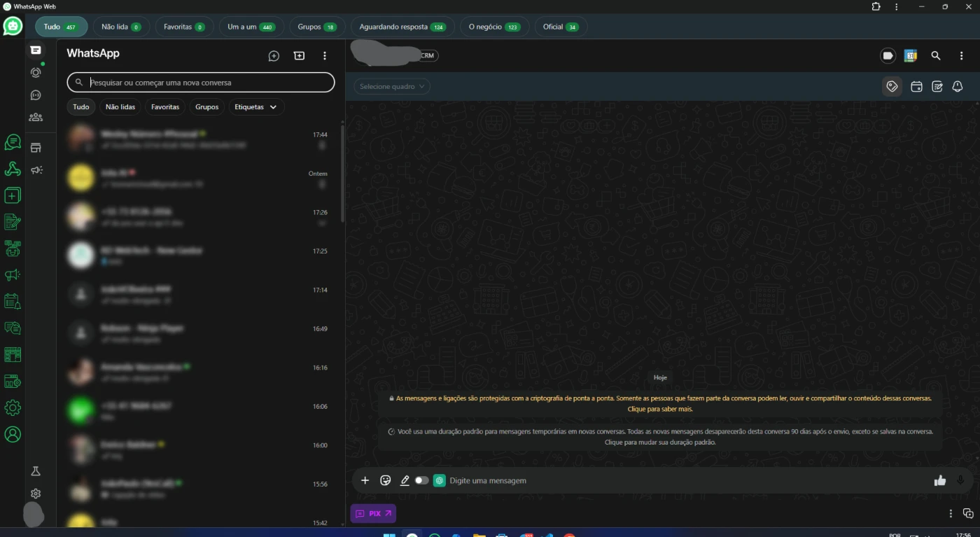Open the reminder bell icon
This screenshot has width=980, height=537.
tap(958, 87)
